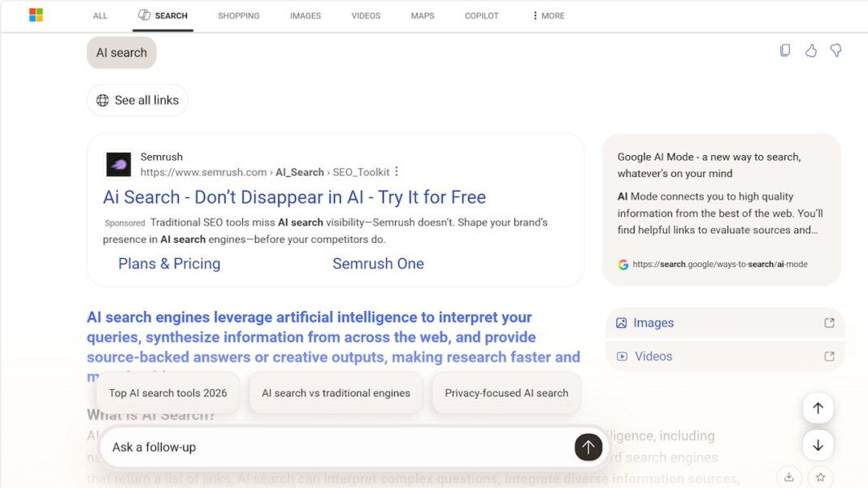
Task: Open the VIDEOS tab
Action: click(366, 15)
